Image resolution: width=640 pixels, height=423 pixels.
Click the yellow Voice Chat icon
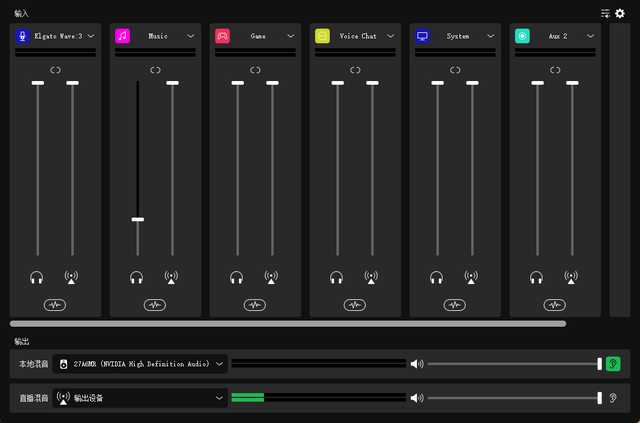coord(322,36)
